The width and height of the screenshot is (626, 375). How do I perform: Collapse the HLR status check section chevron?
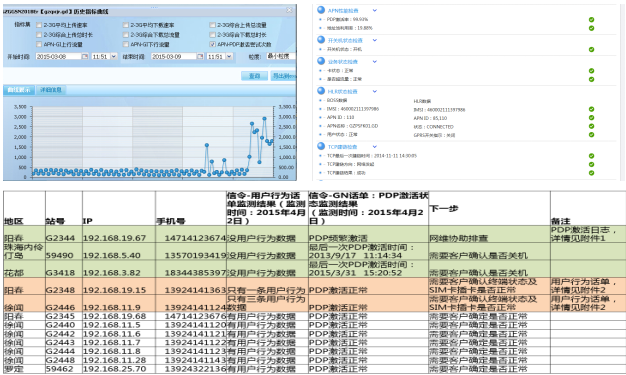pyautogui.click(x=374, y=91)
